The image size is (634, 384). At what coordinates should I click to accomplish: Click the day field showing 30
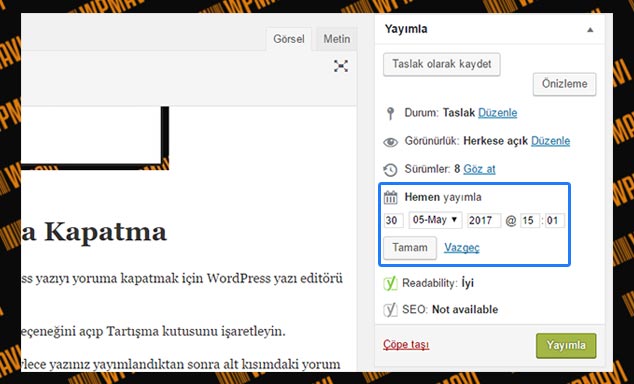coord(393,220)
